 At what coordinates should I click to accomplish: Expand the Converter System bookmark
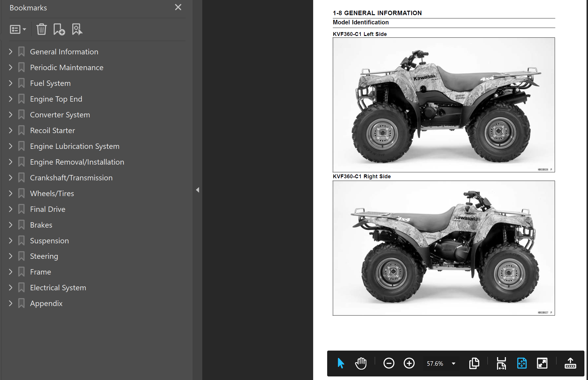[x=11, y=115]
